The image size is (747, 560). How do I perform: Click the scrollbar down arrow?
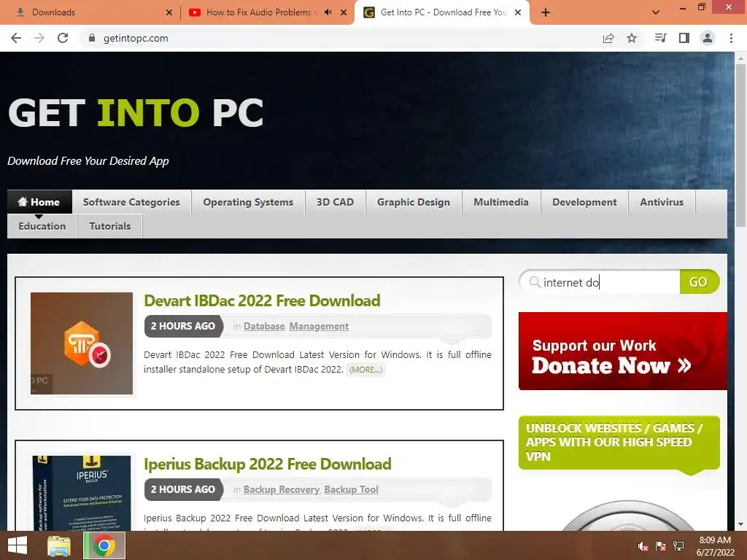coord(740,524)
